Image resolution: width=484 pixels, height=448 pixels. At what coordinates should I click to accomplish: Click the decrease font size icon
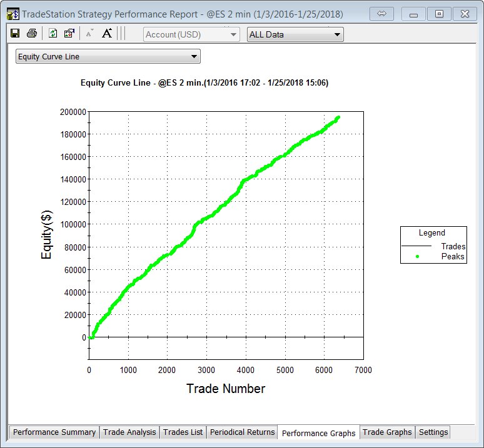click(x=89, y=34)
